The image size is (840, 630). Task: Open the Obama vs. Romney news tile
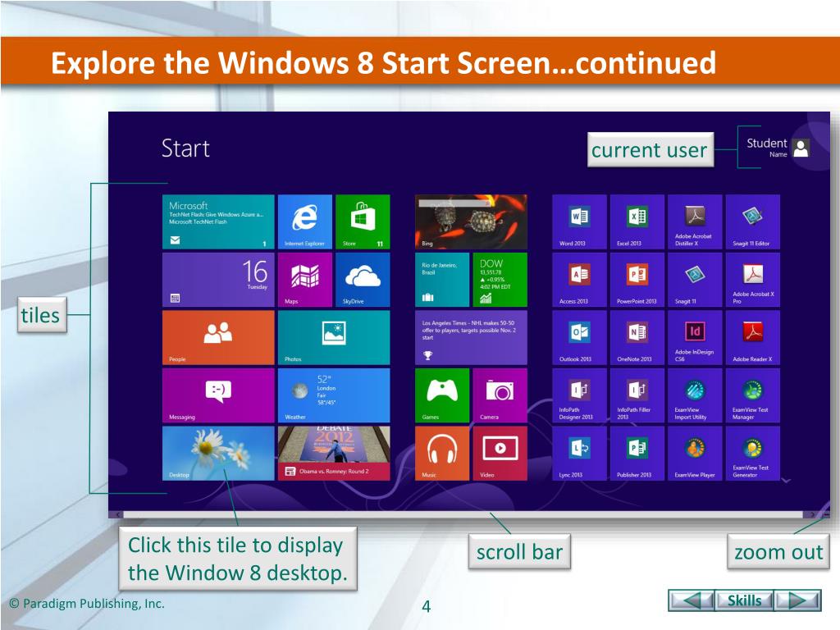pos(334,453)
